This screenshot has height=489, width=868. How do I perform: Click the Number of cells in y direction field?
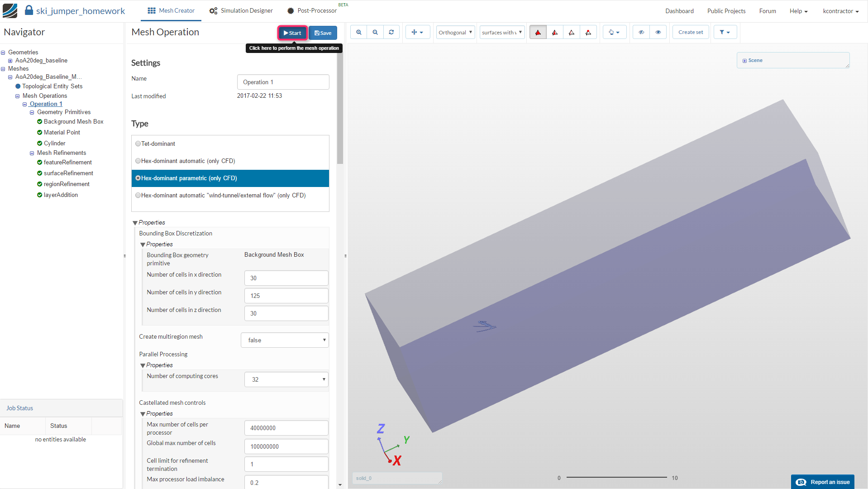pos(286,296)
